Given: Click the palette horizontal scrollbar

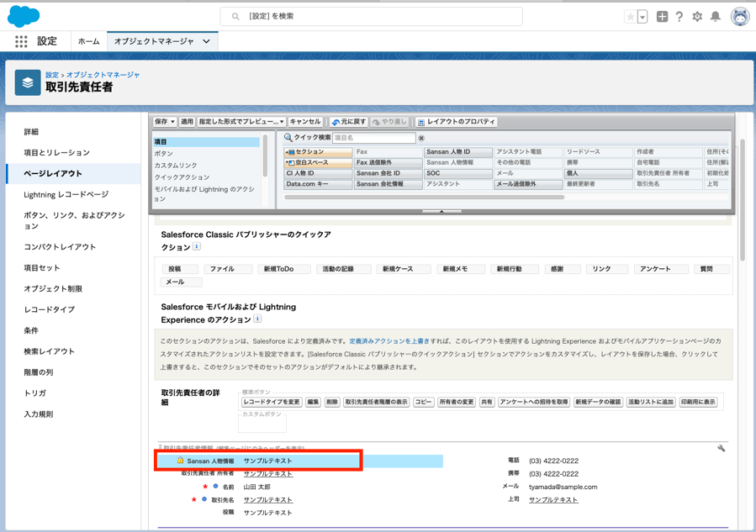Looking at the screenshot, I should point(425,198).
